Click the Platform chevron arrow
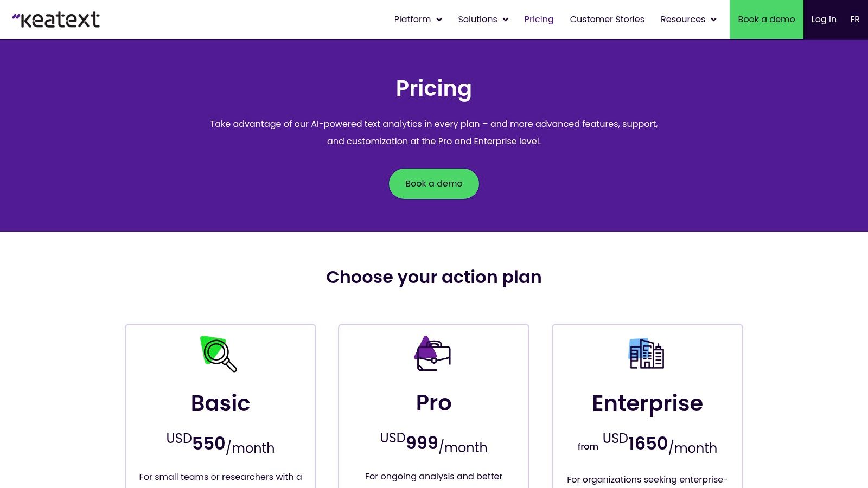This screenshot has height=488, width=868. click(x=439, y=20)
